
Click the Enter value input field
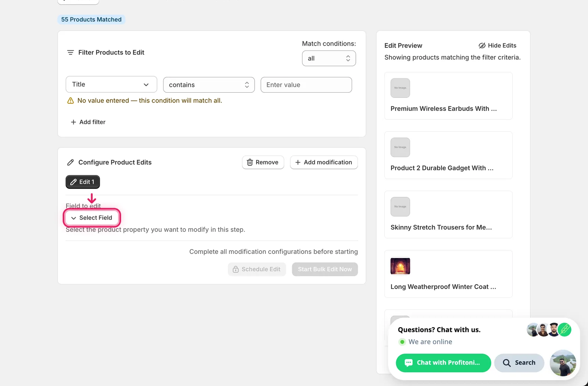pos(306,85)
